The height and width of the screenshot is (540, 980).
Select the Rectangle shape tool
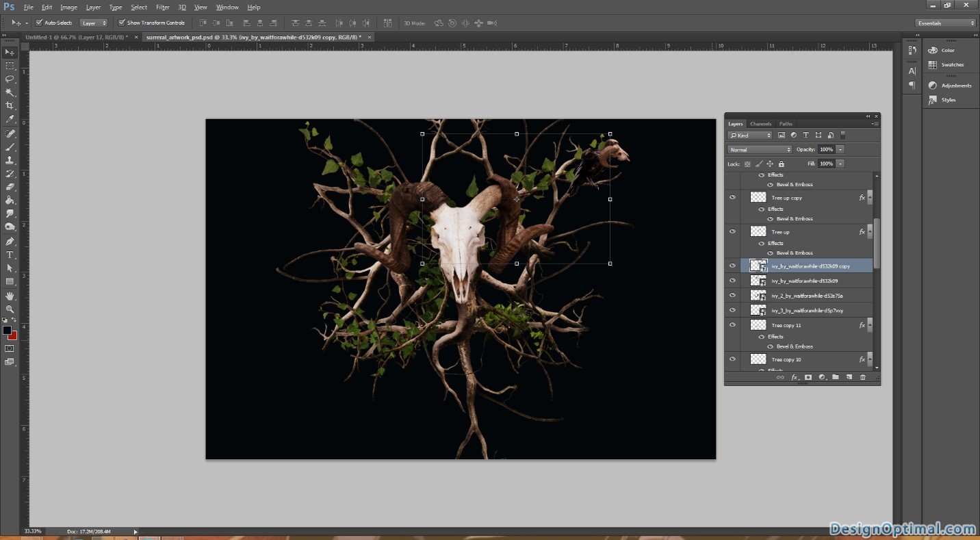coord(10,281)
